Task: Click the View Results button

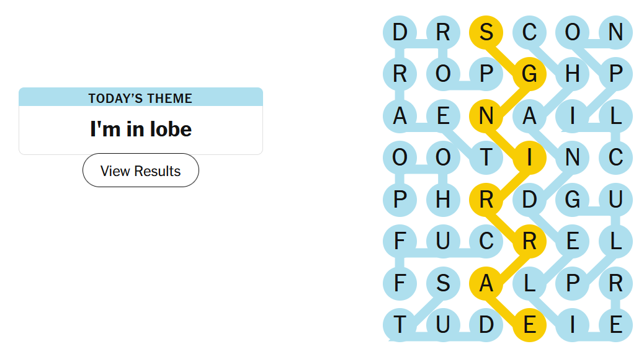Action: 141,170
